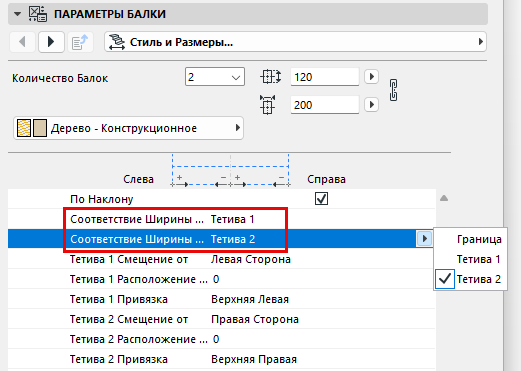521x371 pixels.
Task: Open the Количество Балок dropdown
Action: tap(215, 77)
